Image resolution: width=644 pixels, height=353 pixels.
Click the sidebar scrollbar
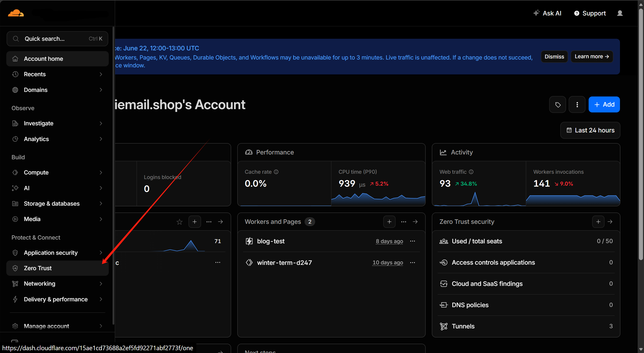click(113, 175)
